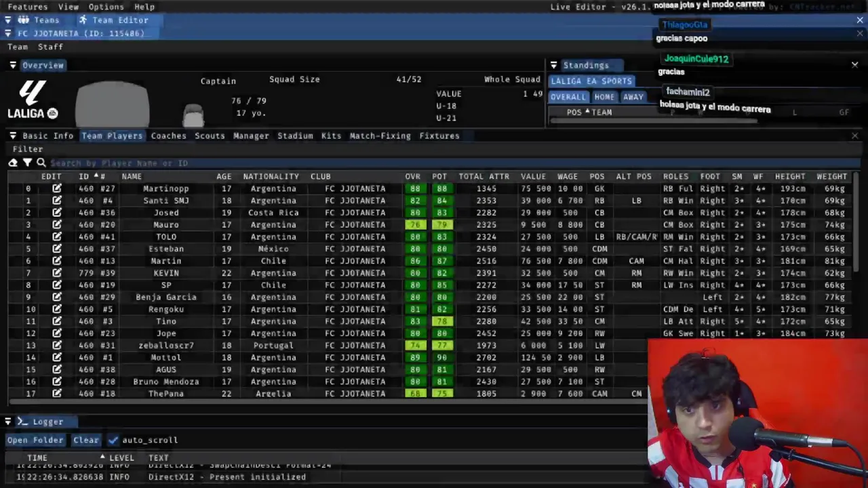Sort by the AGE column header
Viewport: 868px width, 488px height.
pos(224,176)
